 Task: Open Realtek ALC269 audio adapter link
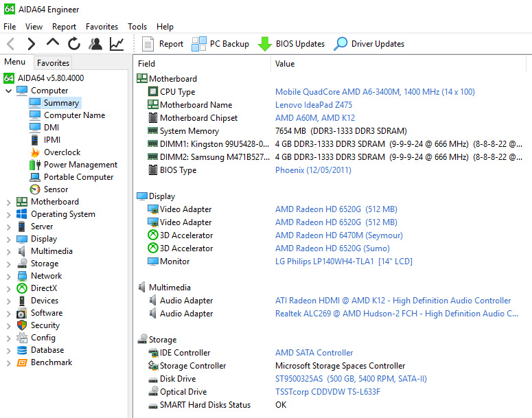pos(397,314)
